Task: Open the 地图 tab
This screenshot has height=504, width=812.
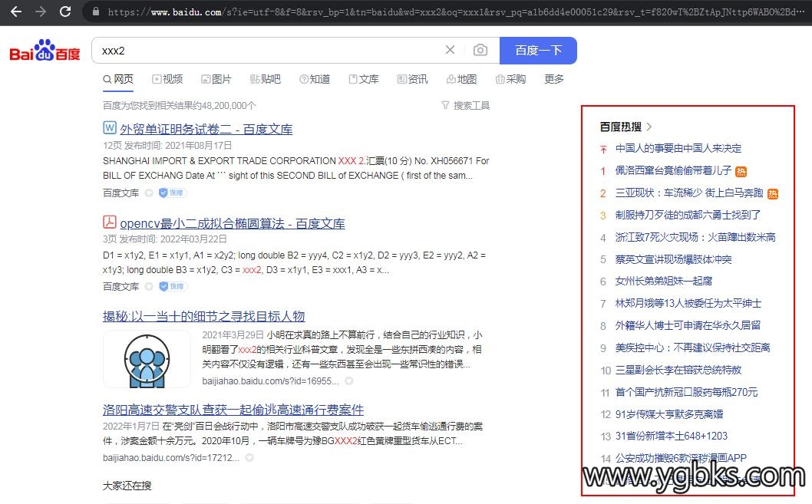Action: [x=461, y=79]
